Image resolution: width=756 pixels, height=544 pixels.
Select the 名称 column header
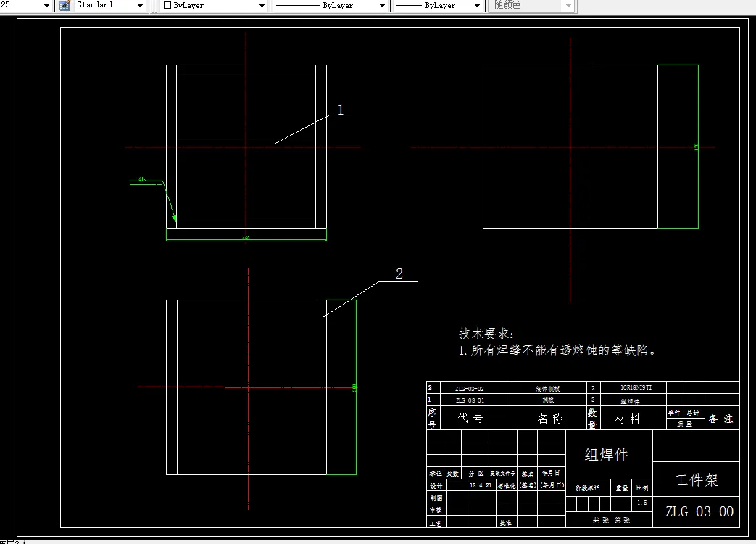551,419
